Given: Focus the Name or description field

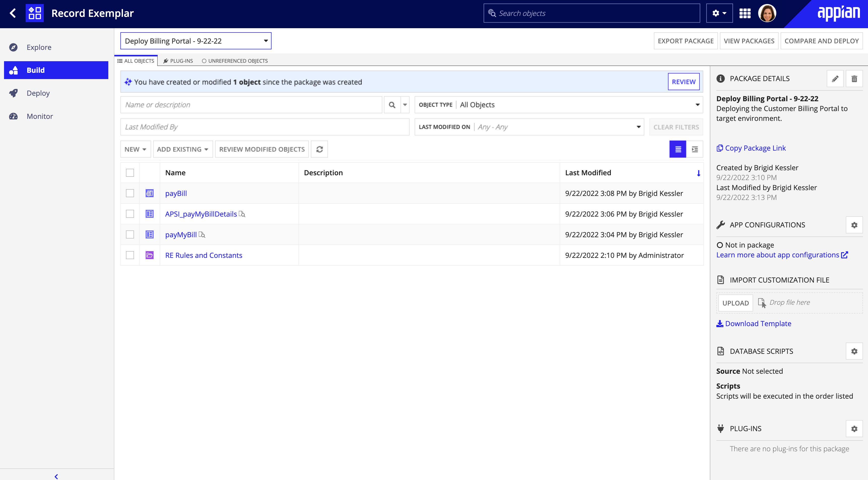Looking at the screenshot, I should point(251,105).
